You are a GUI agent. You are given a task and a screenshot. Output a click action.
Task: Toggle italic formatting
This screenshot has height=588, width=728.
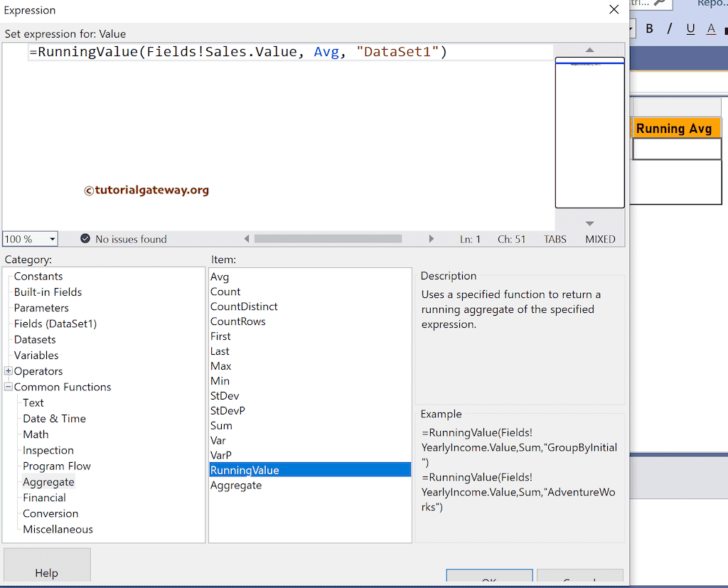669,26
